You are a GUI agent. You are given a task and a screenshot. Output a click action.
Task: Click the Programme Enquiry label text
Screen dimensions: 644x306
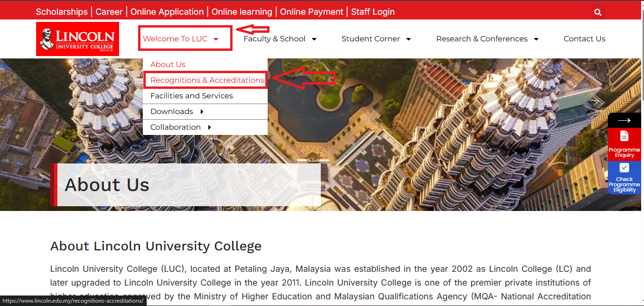click(x=624, y=153)
